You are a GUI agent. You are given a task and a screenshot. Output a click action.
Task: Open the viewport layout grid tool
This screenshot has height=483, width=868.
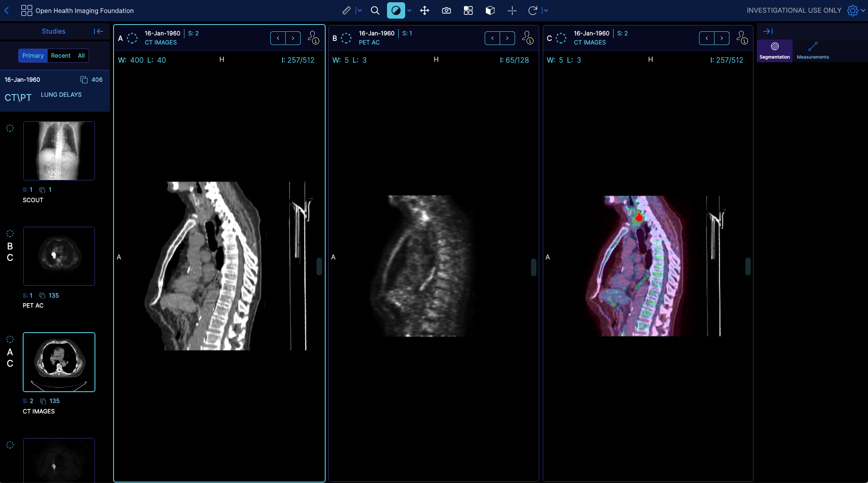[x=468, y=10]
